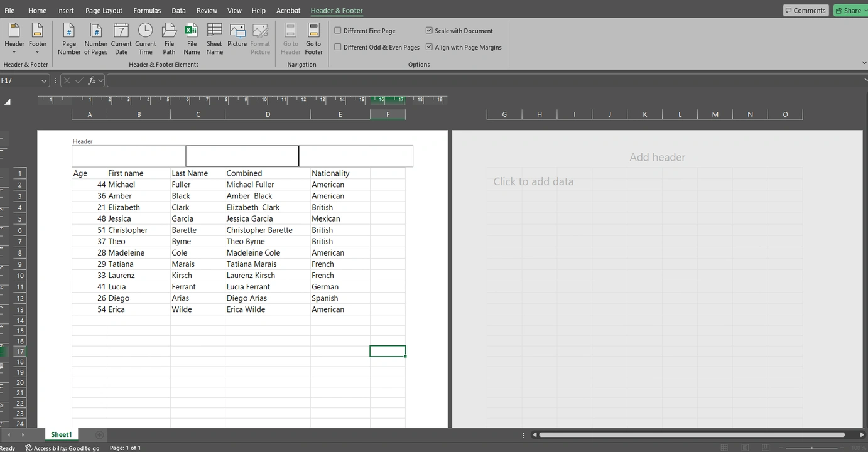Uncheck Scale with Document
The width and height of the screenshot is (868, 452).
click(x=429, y=30)
